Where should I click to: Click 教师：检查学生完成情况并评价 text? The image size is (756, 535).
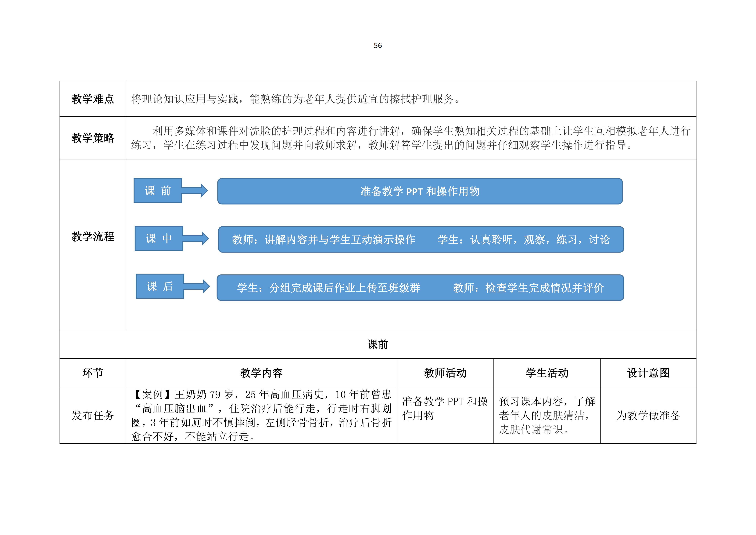pos(528,288)
